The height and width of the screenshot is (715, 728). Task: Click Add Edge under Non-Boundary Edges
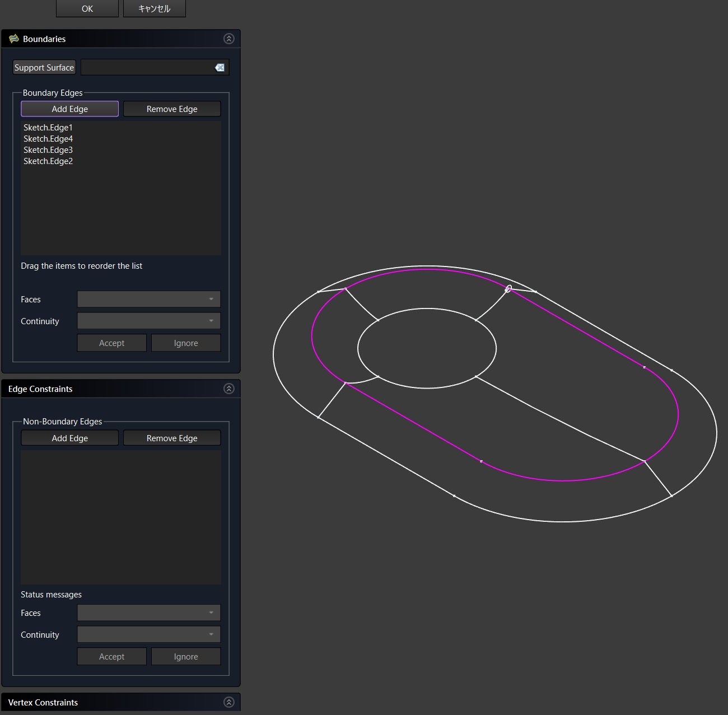tap(69, 438)
